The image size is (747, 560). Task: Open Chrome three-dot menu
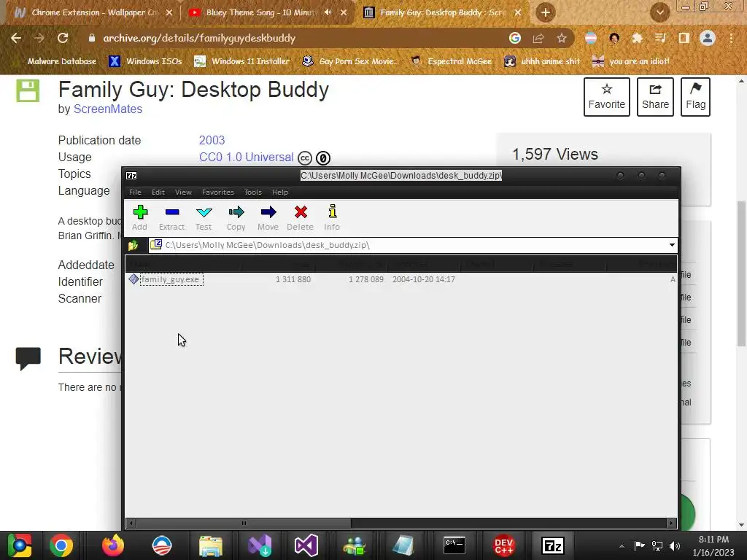[731, 38]
